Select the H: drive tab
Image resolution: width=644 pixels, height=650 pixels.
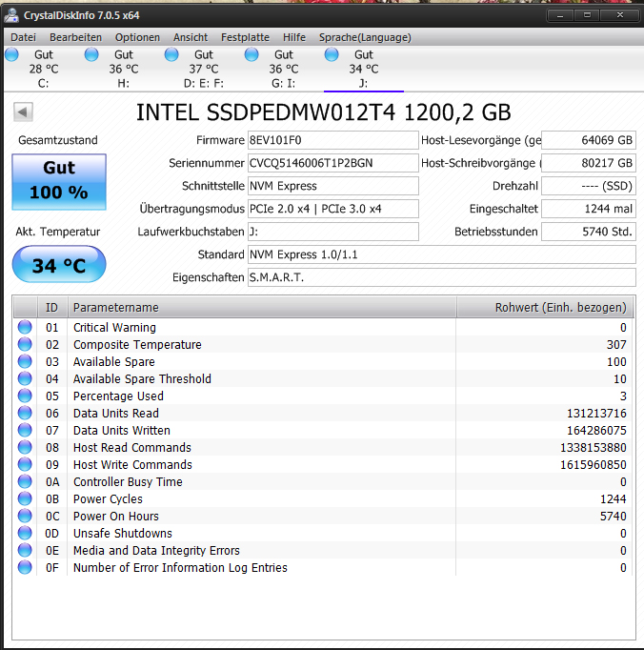click(124, 69)
